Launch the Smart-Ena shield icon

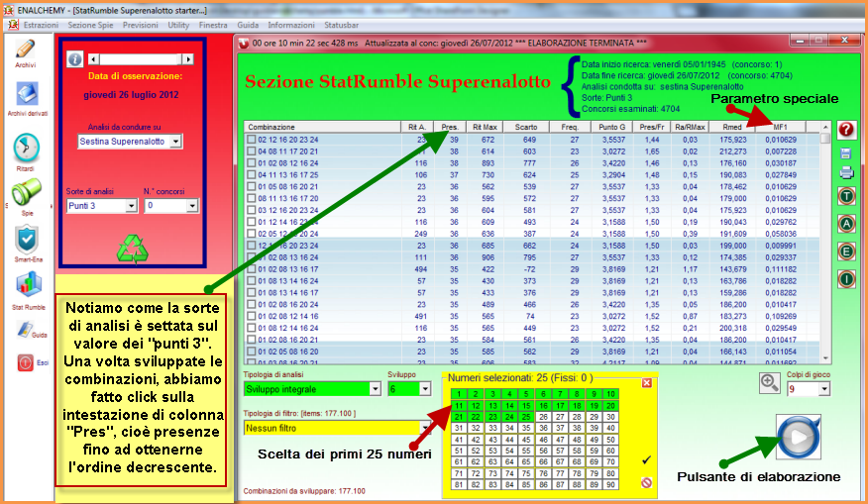[x=27, y=239]
